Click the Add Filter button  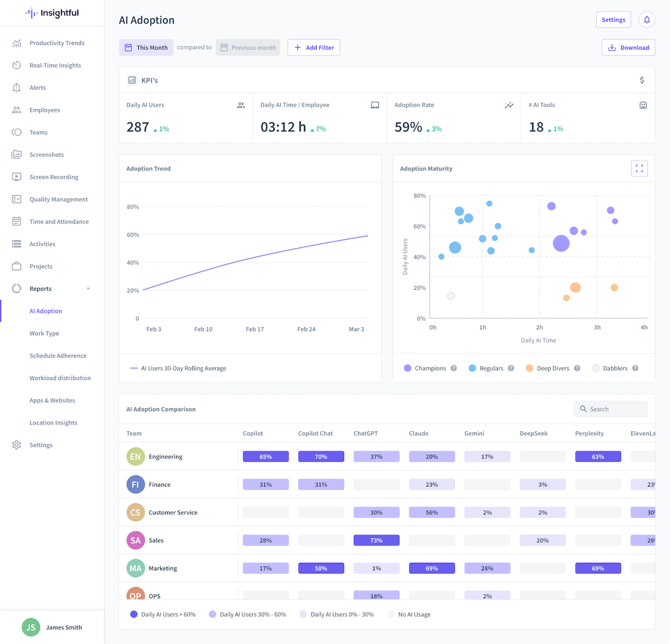pos(314,47)
